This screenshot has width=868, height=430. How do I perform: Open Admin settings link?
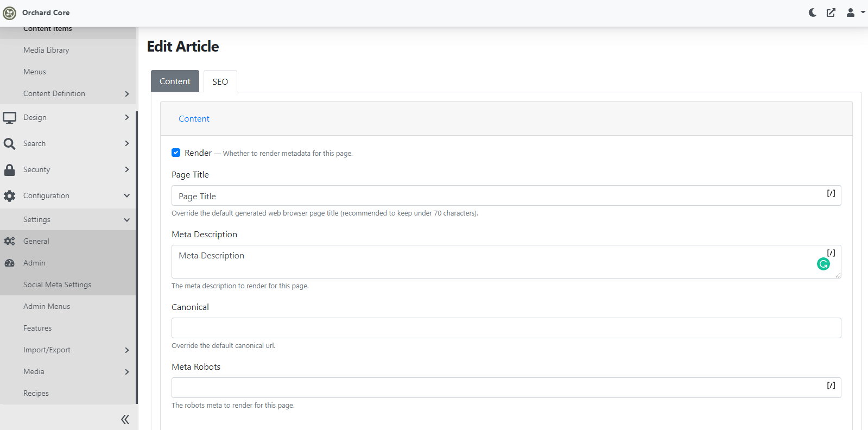click(x=34, y=263)
